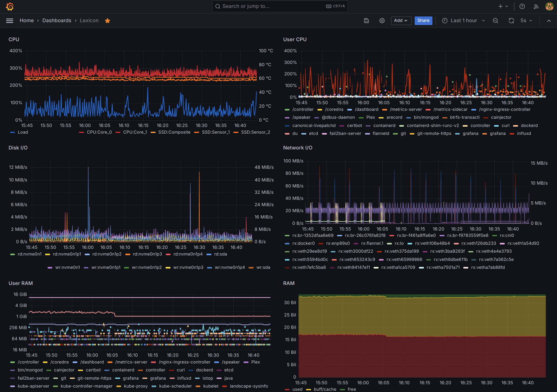Unstar the Lexicon dashboard
Viewport: 557px width, 392px height.
(x=107, y=21)
